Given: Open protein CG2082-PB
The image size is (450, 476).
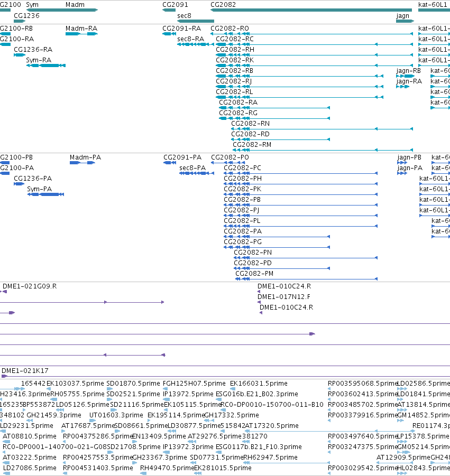Looking at the screenshot, I should click(242, 200).
